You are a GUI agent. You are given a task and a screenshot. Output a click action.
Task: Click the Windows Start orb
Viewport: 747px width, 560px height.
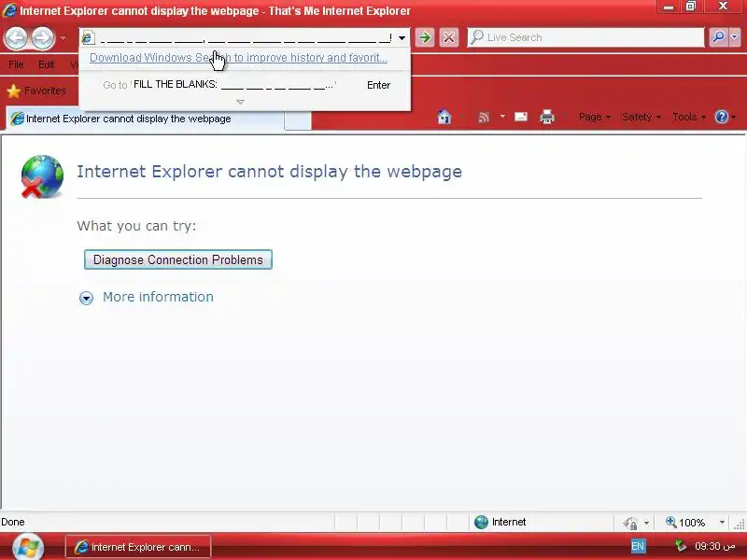28,547
